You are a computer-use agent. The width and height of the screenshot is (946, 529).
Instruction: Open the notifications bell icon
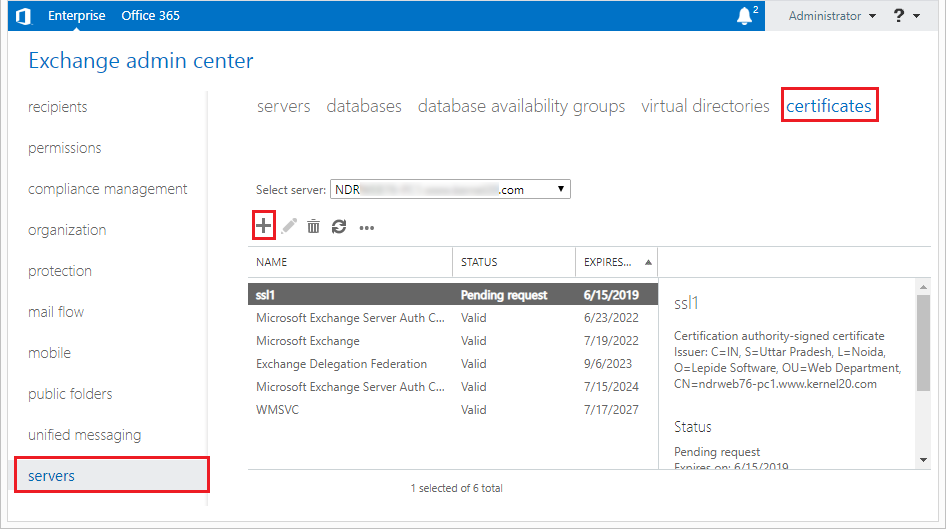pos(745,16)
